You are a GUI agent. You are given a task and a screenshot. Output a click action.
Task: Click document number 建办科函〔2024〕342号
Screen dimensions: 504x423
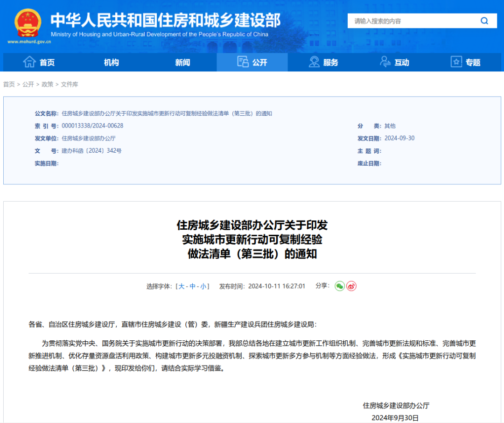click(x=91, y=151)
